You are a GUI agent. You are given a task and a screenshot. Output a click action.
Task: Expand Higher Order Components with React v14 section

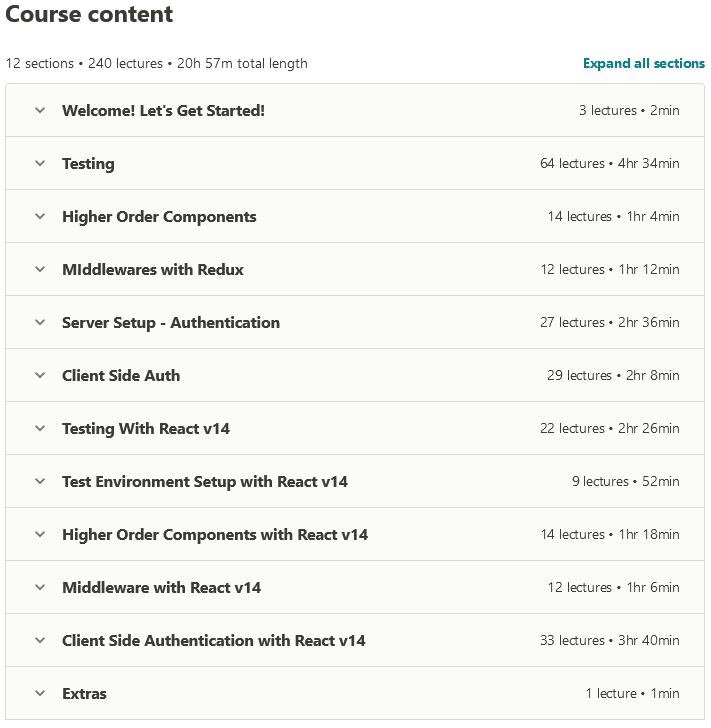click(40, 534)
